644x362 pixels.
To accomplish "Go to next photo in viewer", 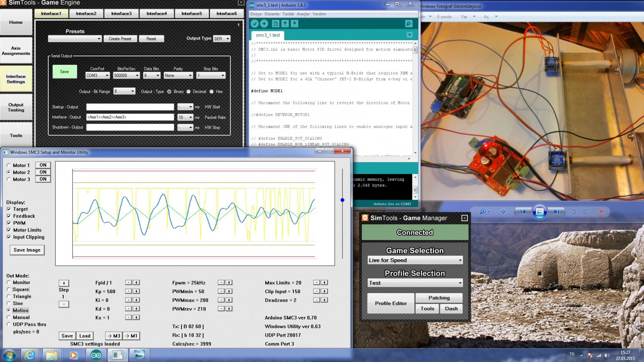I will 556,211.
